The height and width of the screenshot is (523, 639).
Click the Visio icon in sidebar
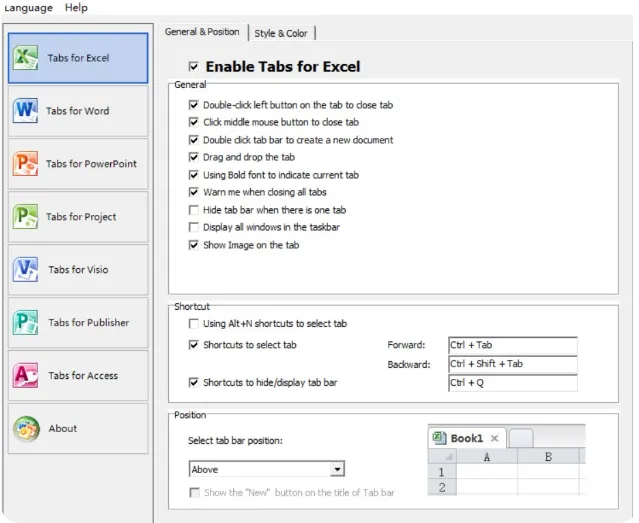pos(25,269)
